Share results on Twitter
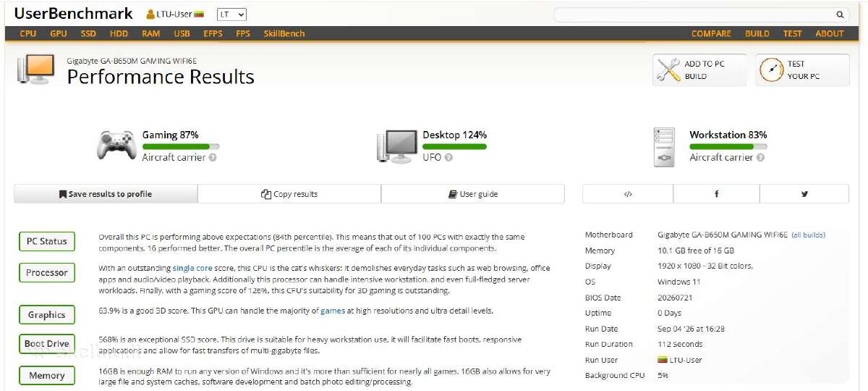 [804, 194]
